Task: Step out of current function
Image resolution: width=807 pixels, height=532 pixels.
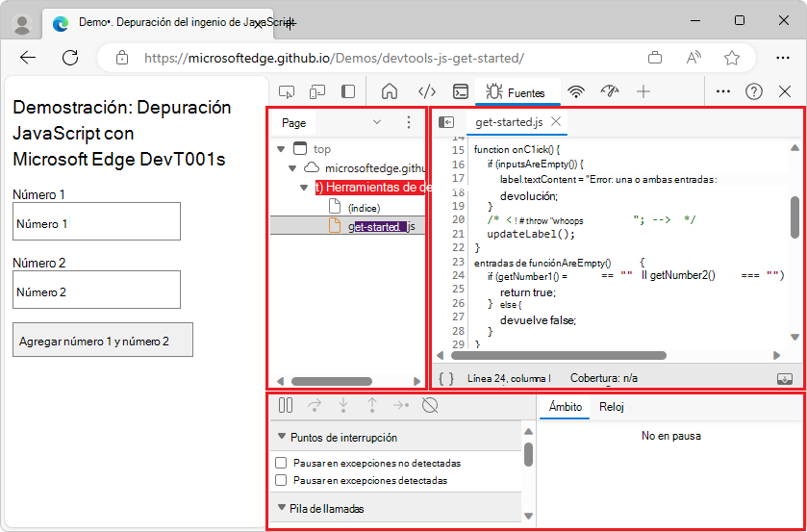Action: pyautogui.click(x=372, y=406)
